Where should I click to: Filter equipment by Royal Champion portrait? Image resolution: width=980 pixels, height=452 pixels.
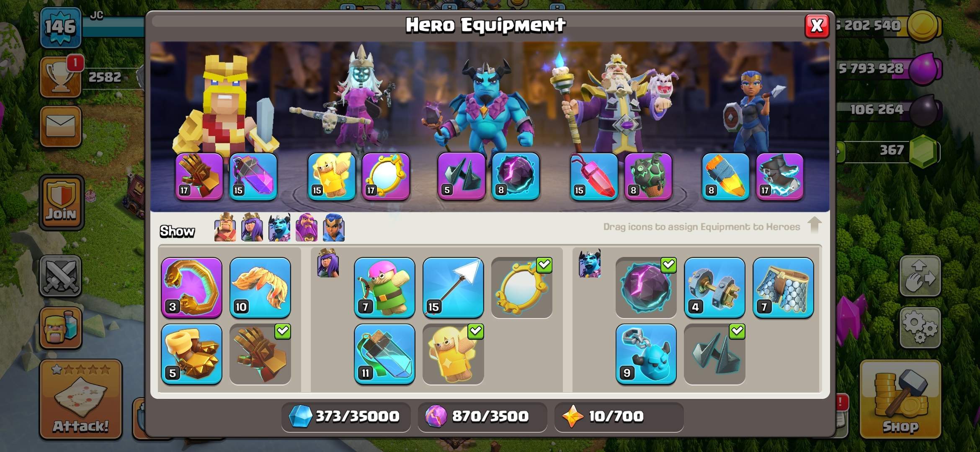(334, 227)
